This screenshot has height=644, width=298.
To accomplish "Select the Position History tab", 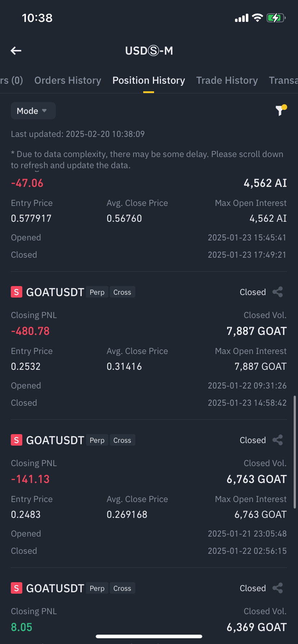I will click(x=149, y=80).
